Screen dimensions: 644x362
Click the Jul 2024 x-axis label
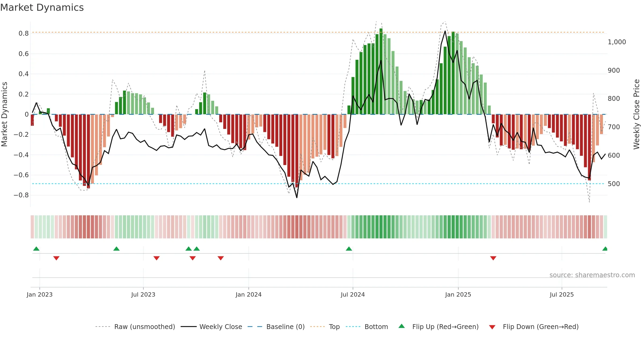353,294
